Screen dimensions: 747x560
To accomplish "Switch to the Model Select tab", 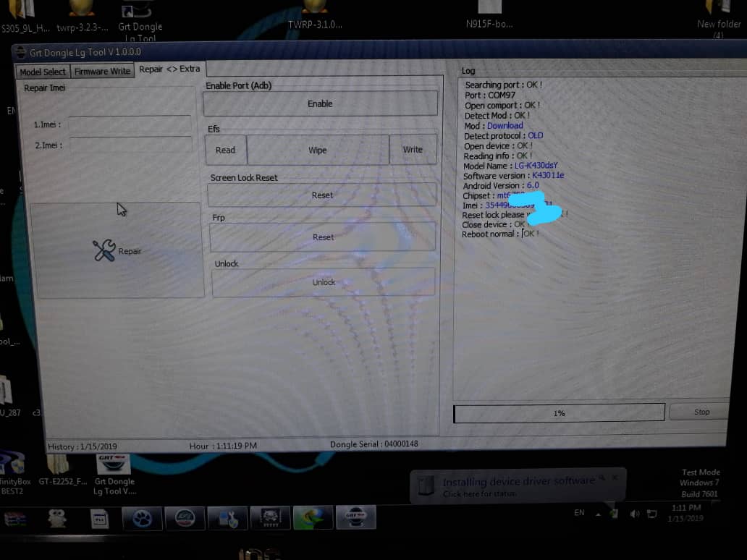I will coord(43,72).
